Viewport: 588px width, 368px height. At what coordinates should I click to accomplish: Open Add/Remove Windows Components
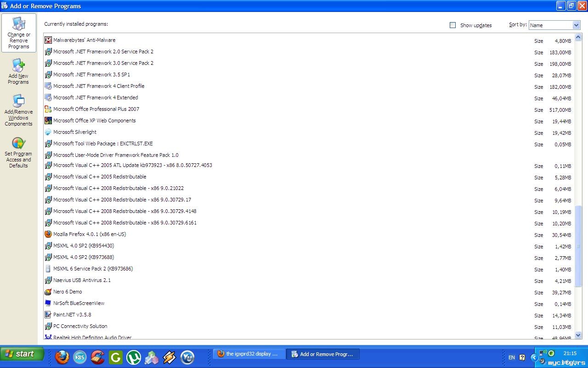(x=18, y=110)
